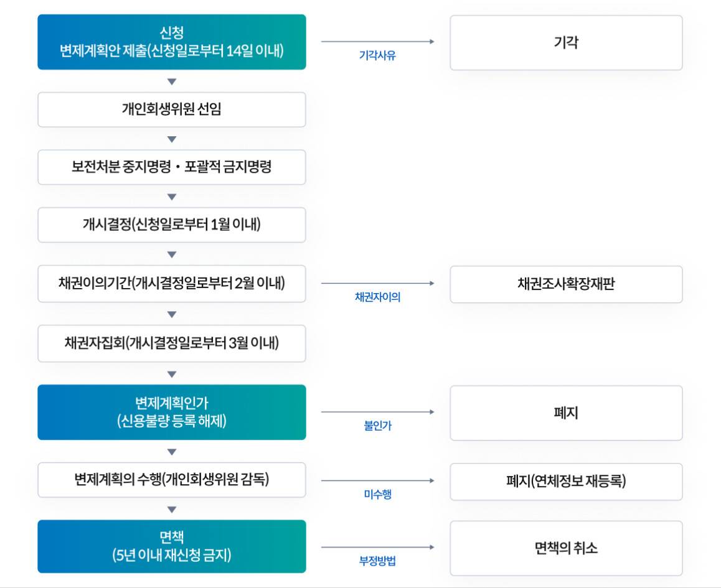The height and width of the screenshot is (588, 721).
Task: Click the 채권조사확정재판 box
Action: pyautogui.click(x=566, y=284)
